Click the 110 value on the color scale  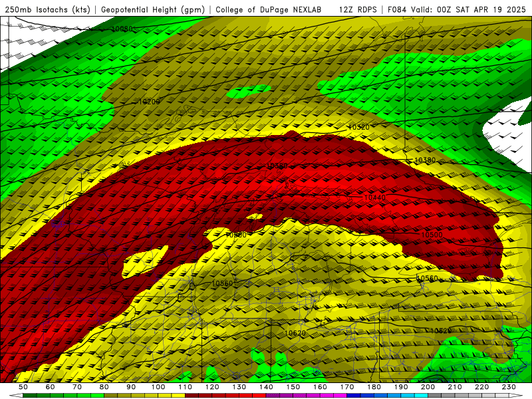pyautogui.click(x=186, y=387)
